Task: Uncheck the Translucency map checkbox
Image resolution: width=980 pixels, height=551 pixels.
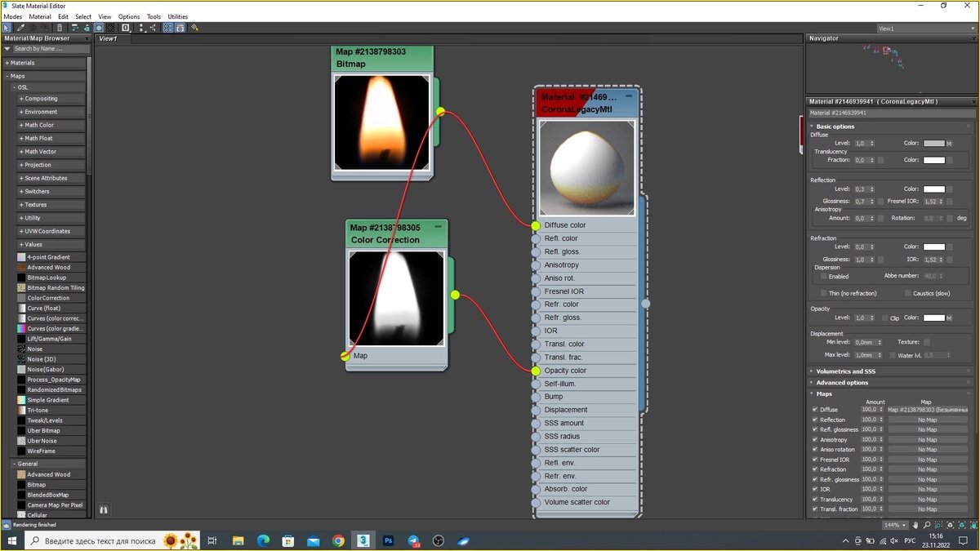Action: coord(815,500)
